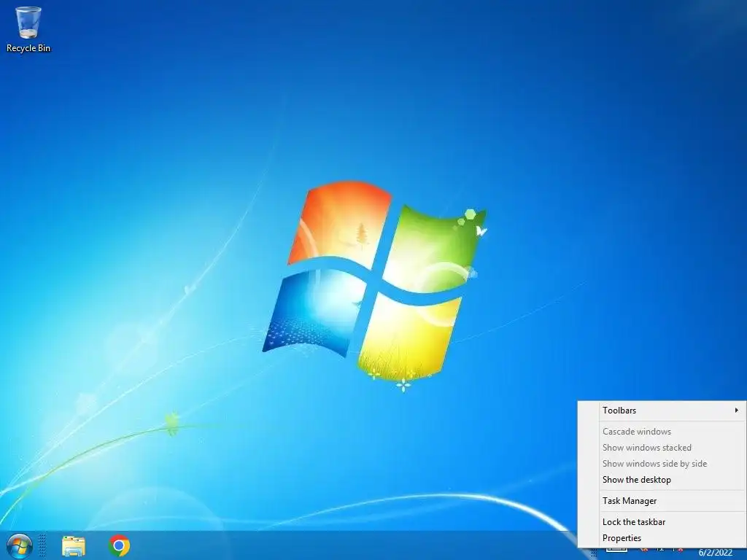Expand the Toolbars submenu arrow

point(737,410)
